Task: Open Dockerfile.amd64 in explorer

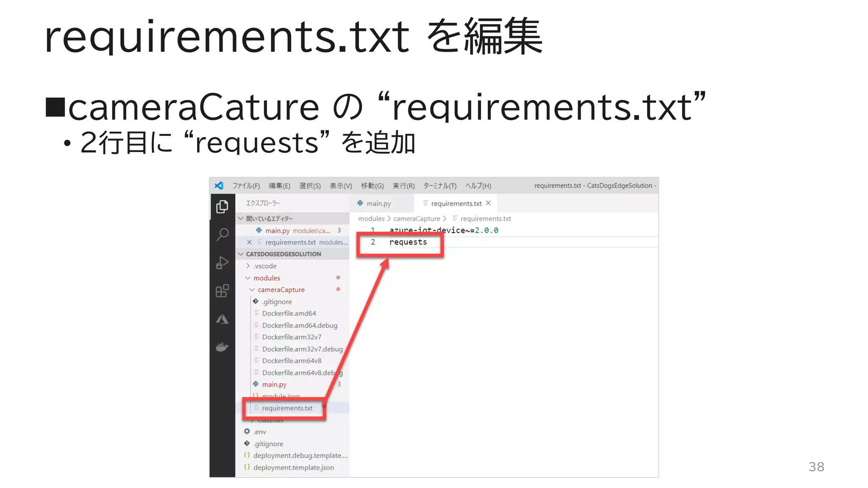Action: pyautogui.click(x=292, y=313)
